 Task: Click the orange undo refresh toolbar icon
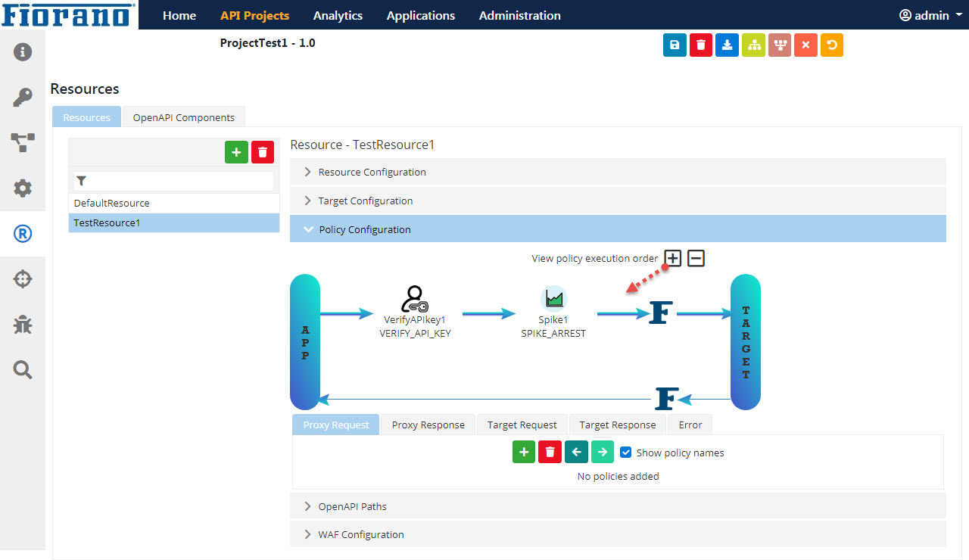click(832, 45)
